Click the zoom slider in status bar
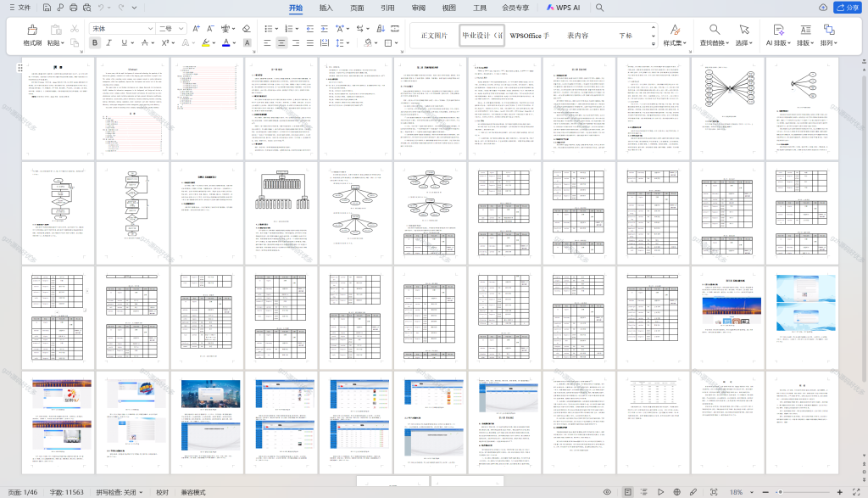Screen dimensions: 868x498 tap(803, 492)
